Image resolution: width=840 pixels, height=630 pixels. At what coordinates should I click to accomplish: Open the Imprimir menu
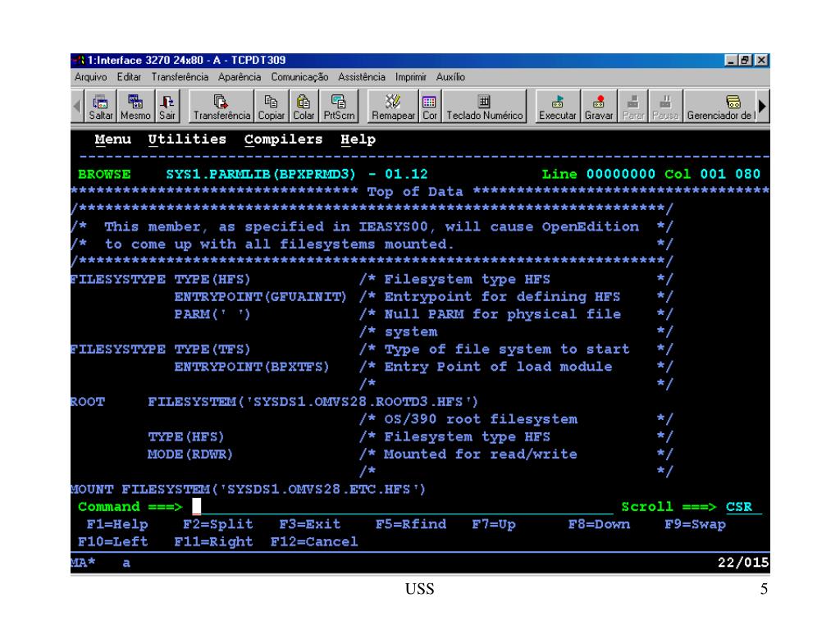coord(411,77)
